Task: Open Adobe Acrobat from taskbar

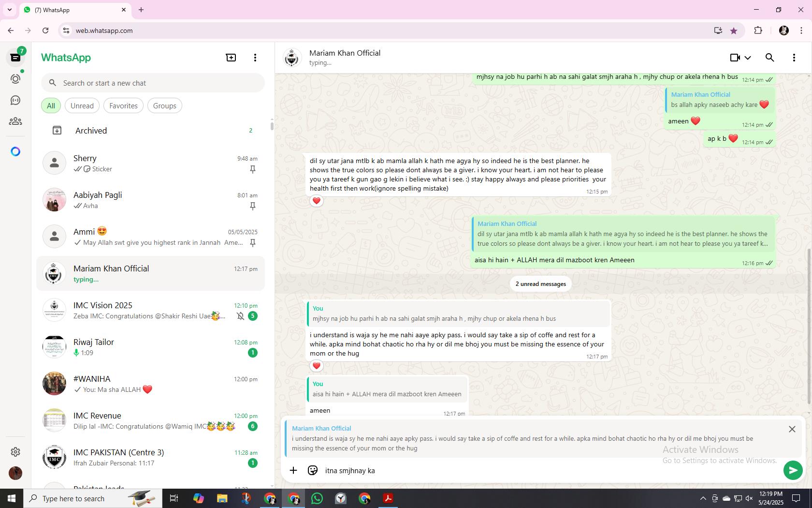Action: point(388,498)
